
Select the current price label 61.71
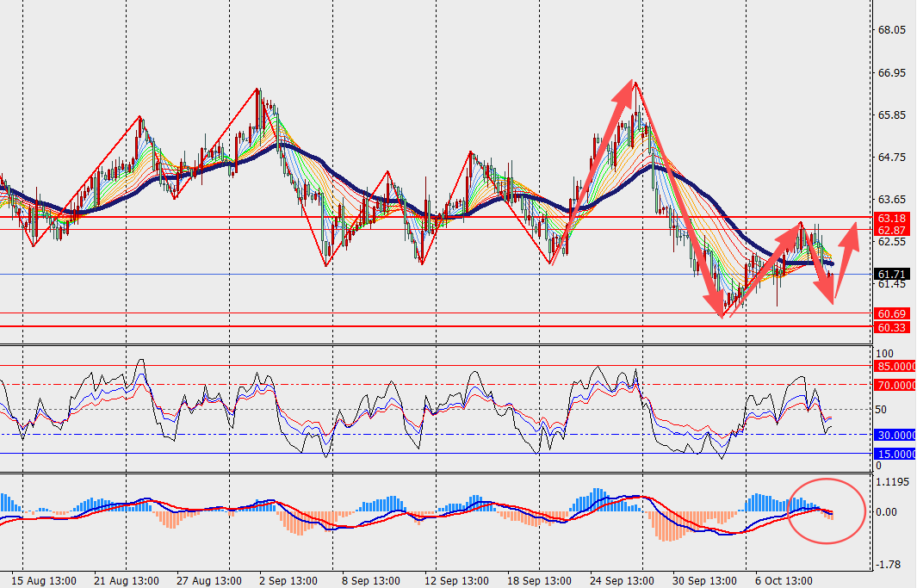coord(892,275)
